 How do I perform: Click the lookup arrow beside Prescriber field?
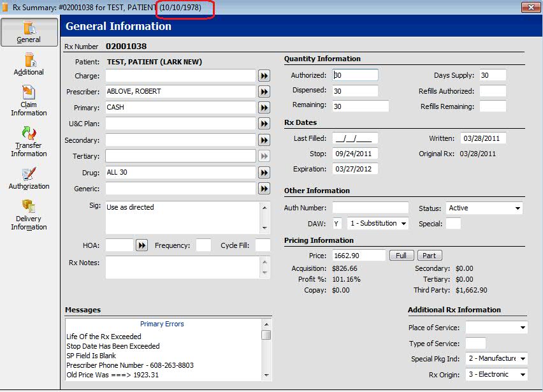264,92
